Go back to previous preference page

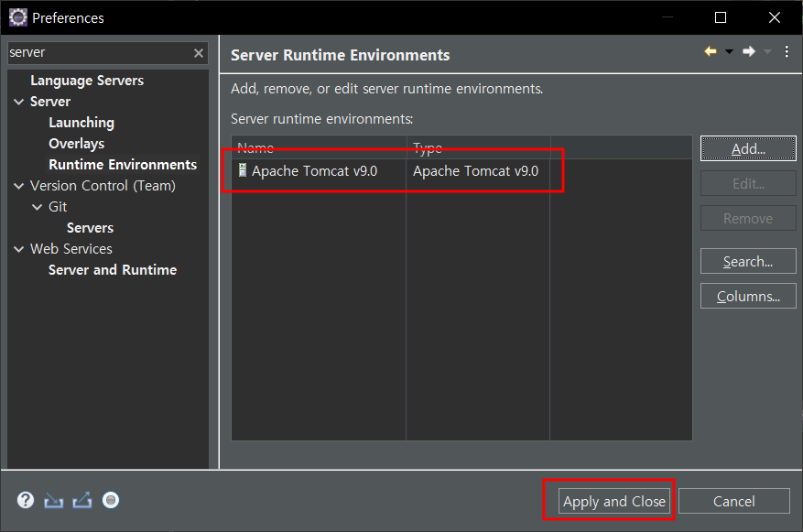[x=711, y=51]
